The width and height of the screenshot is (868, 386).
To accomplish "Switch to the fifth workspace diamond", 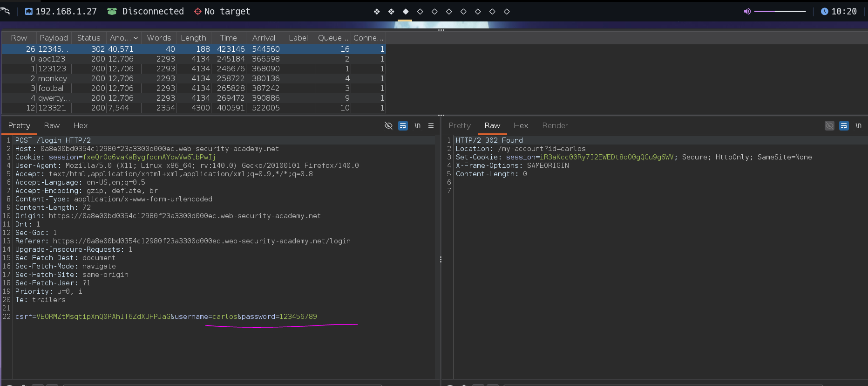I will tap(434, 12).
